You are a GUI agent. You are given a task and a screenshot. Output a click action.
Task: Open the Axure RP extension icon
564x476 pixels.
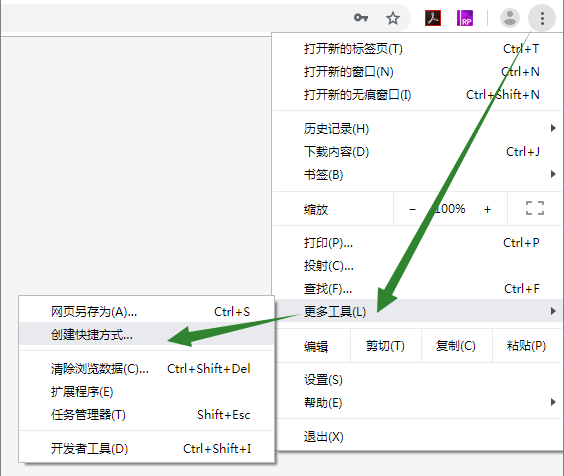pos(465,18)
